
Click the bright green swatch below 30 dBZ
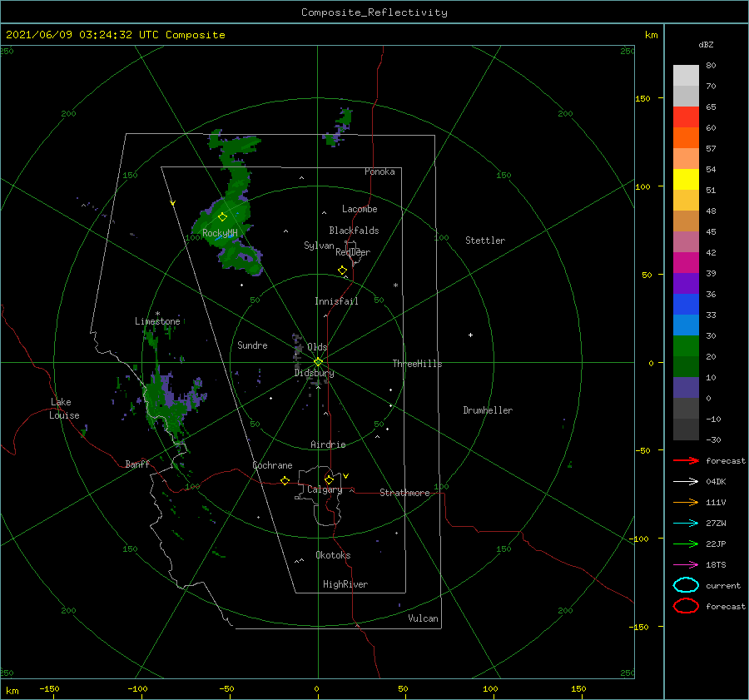(686, 345)
